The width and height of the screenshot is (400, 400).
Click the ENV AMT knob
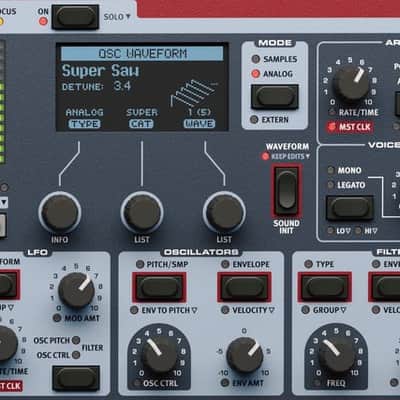pos(245,355)
